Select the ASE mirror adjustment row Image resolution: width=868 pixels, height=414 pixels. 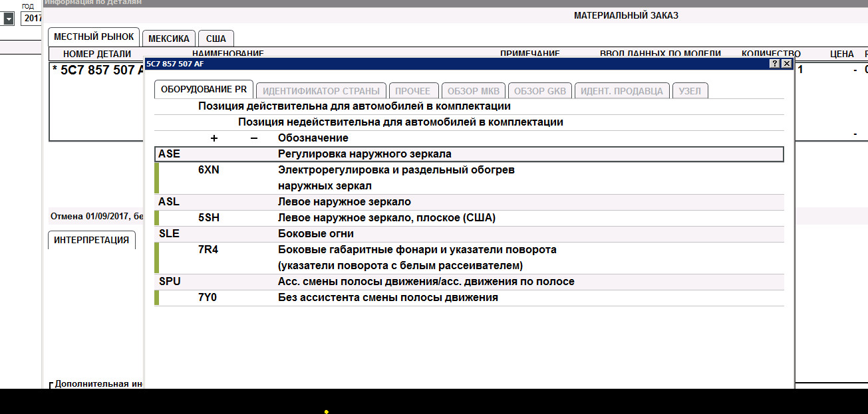coord(469,154)
